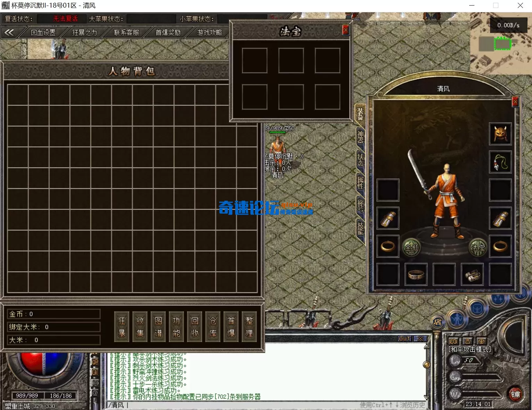532x410 pixels.
Task: Open the 店 shop round icon
Action: (x=437, y=322)
